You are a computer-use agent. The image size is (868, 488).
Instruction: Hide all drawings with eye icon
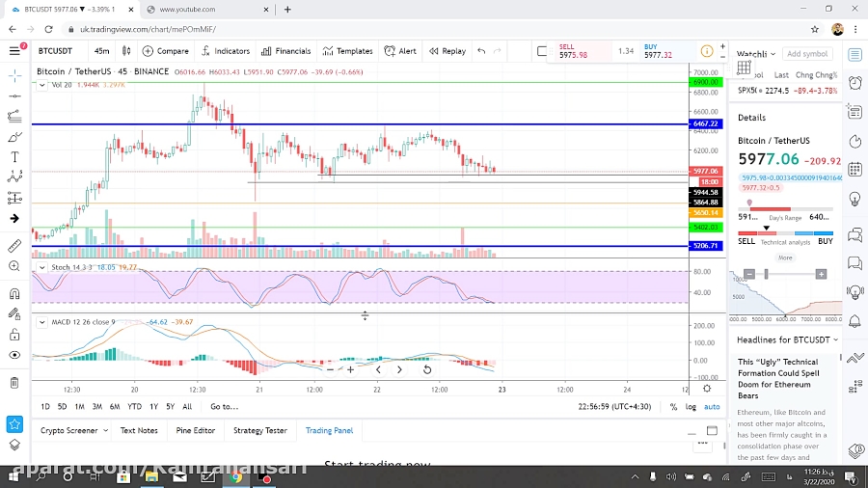click(14, 355)
